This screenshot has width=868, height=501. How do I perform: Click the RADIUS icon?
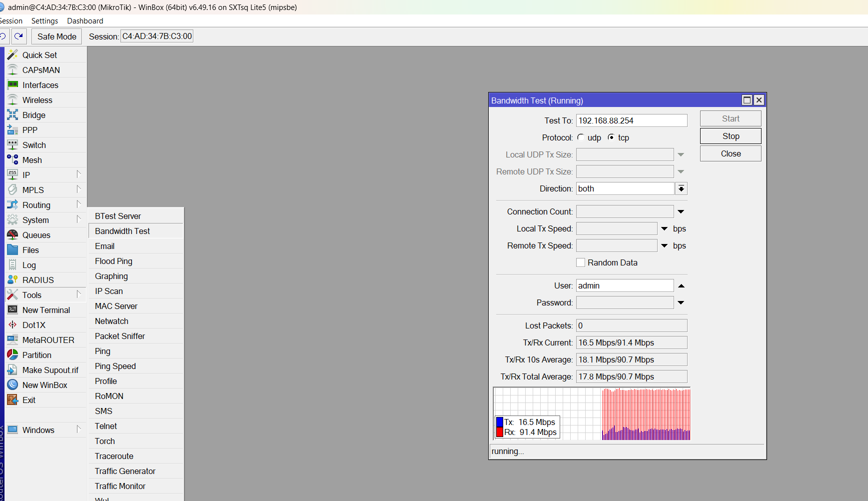coord(12,280)
